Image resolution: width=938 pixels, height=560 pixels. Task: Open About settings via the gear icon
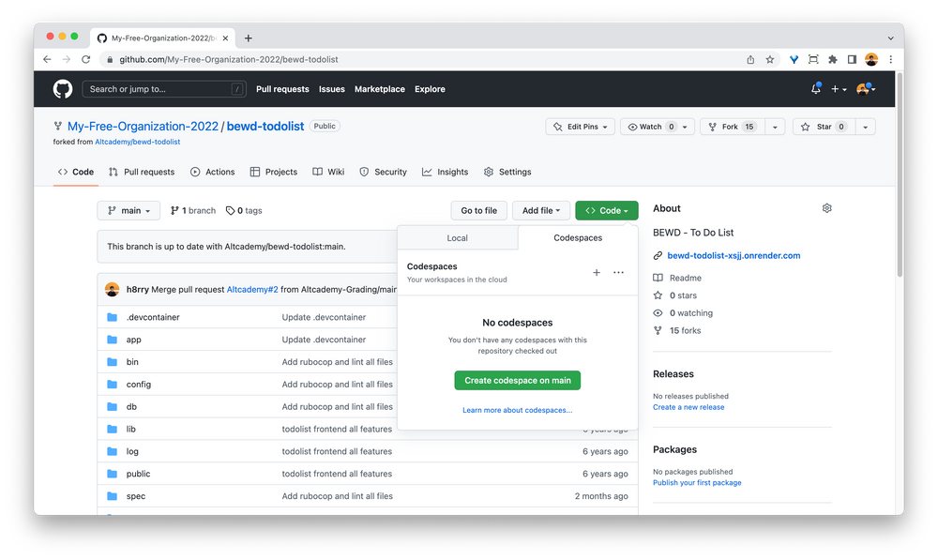click(x=826, y=208)
